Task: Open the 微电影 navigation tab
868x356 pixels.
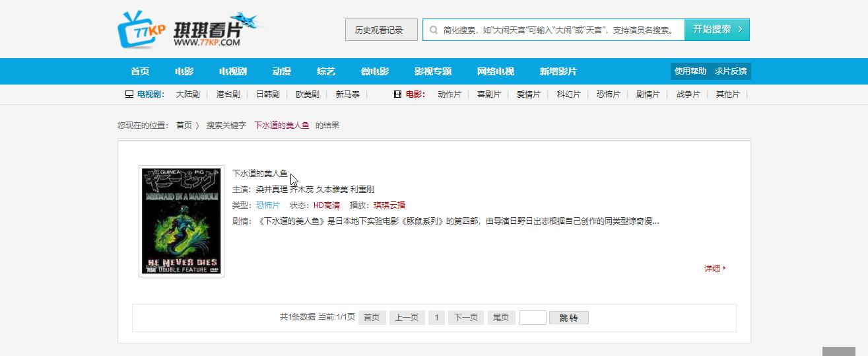Action: click(375, 71)
